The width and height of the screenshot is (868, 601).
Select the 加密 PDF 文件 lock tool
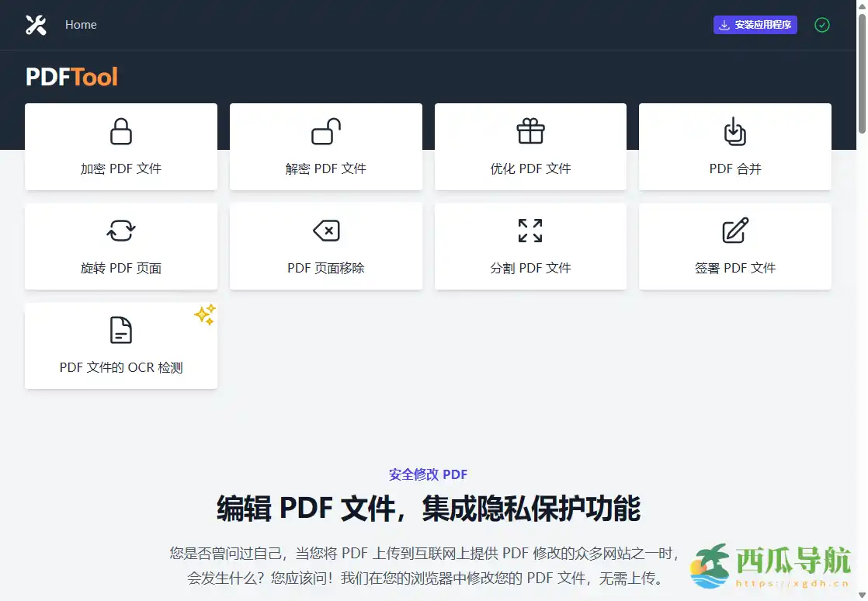121,147
